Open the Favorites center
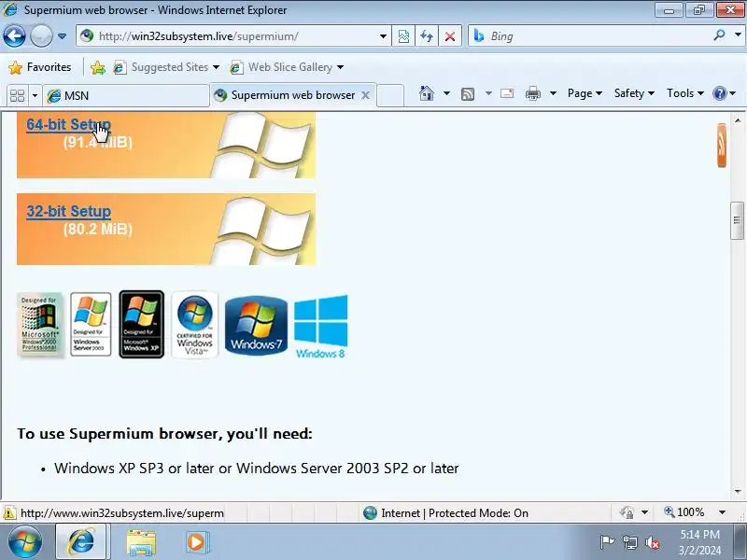 click(40, 67)
